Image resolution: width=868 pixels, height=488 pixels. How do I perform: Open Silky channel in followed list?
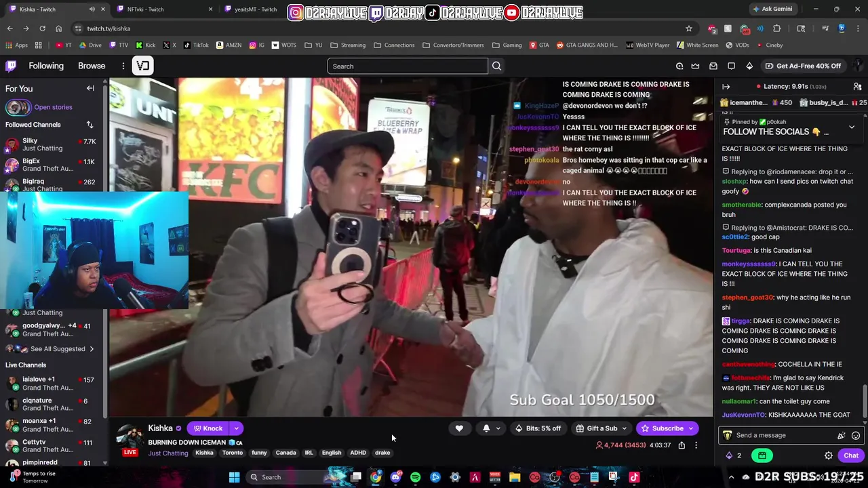point(52,144)
